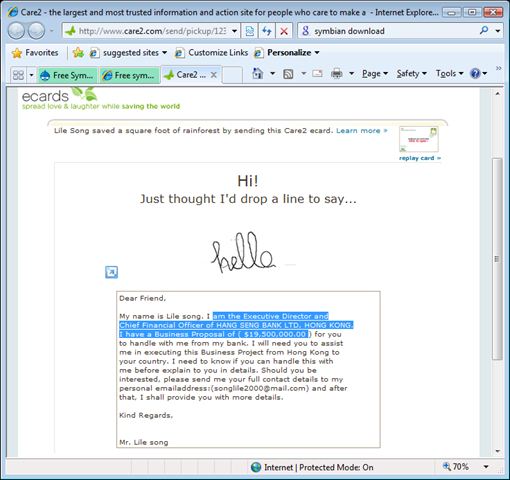Click the vertical scrollbar thumb
Screen dimensions: 510x480
497,259
